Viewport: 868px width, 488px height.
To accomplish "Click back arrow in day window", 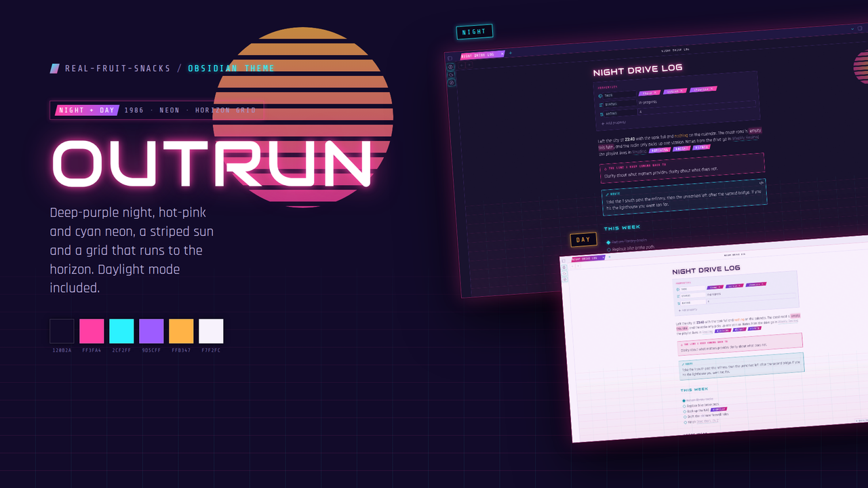I will (572, 266).
